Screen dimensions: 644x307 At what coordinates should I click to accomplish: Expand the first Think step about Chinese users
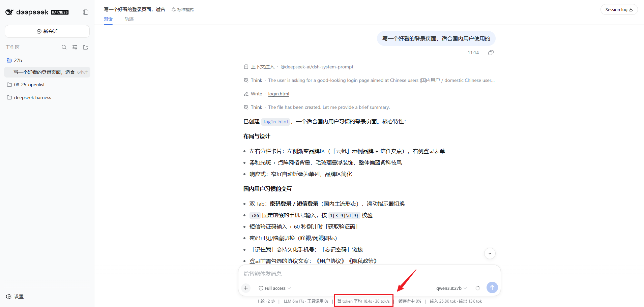click(x=369, y=80)
